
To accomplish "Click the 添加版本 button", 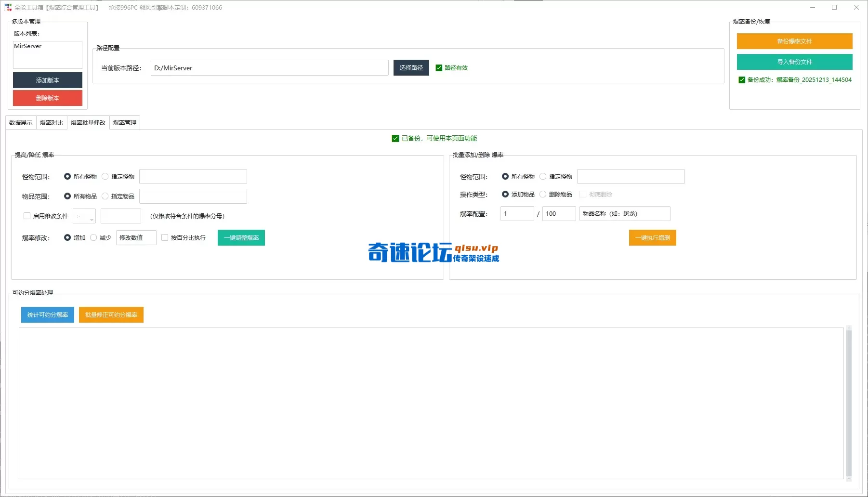I will coord(47,80).
